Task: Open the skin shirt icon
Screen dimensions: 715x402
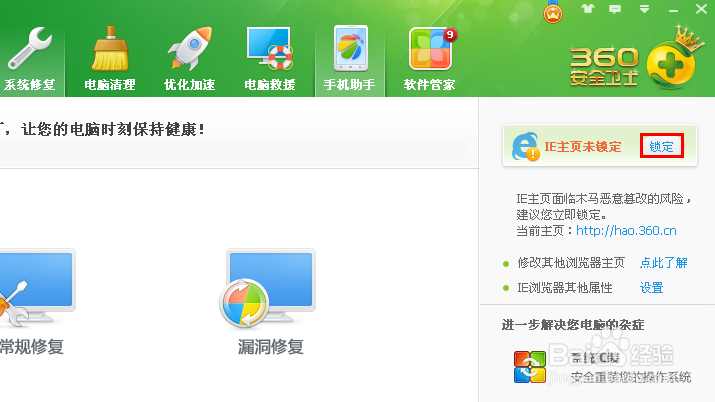Action: [x=587, y=9]
